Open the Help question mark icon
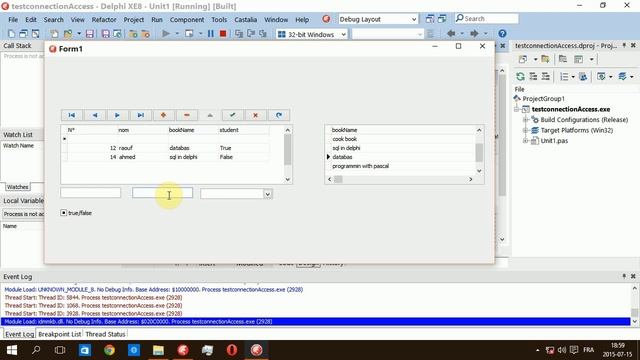This screenshot has height=360, width=640. pyautogui.click(x=502, y=33)
